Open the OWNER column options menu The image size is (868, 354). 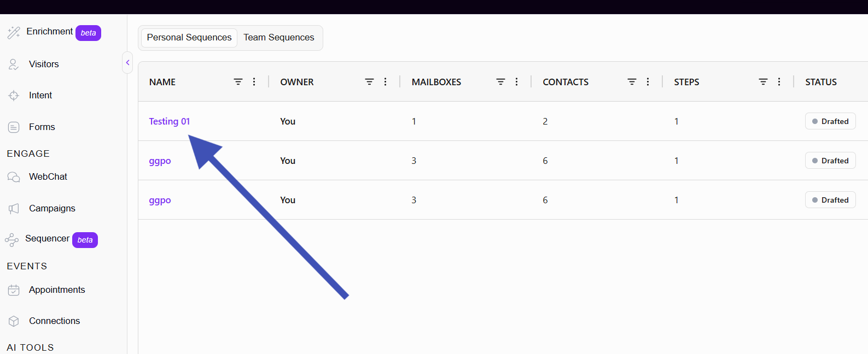click(386, 82)
